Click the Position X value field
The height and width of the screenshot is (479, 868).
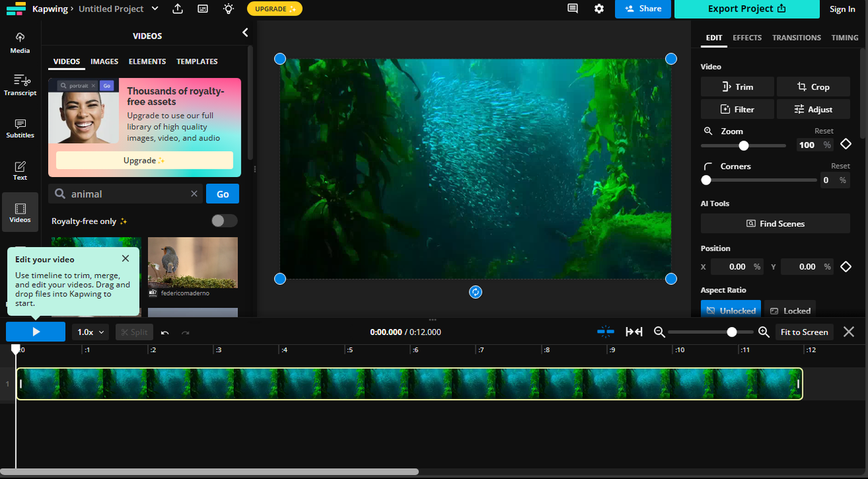click(737, 267)
